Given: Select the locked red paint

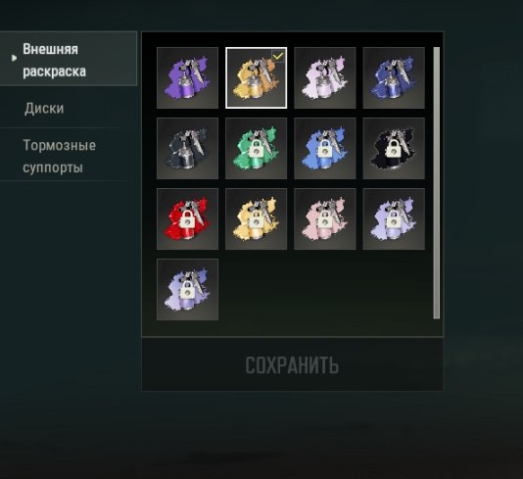Looking at the screenshot, I should point(187,219).
